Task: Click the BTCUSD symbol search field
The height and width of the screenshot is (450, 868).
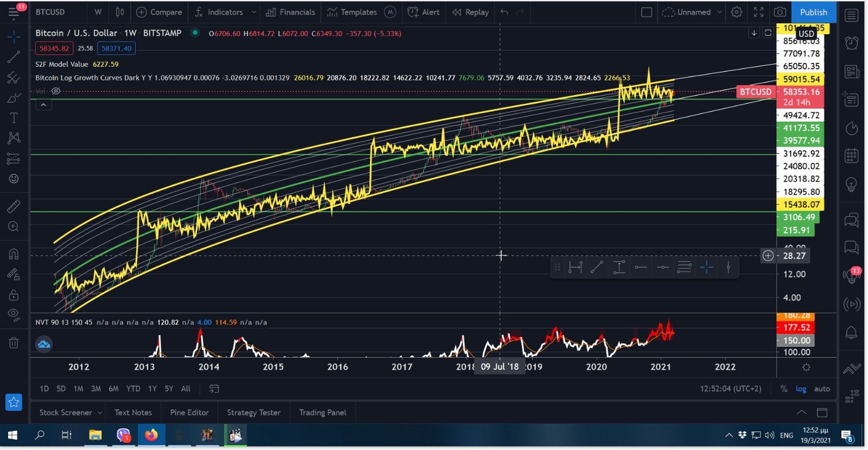Action: (x=50, y=12)
